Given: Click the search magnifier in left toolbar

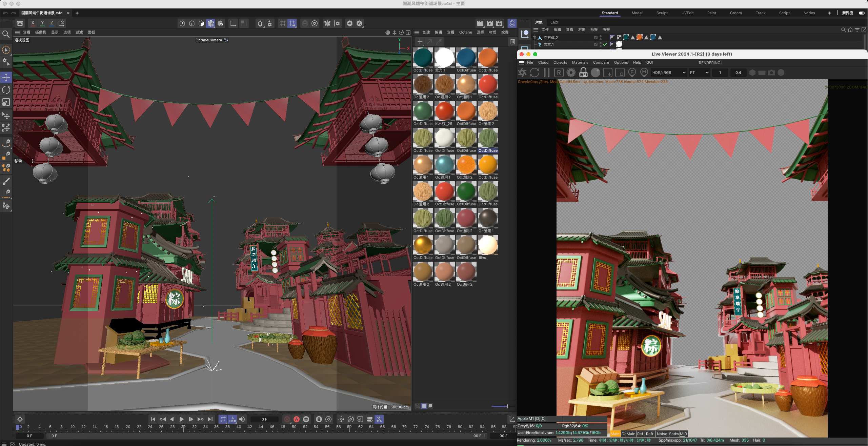Looking at the screenshot, I should [6, 34].
